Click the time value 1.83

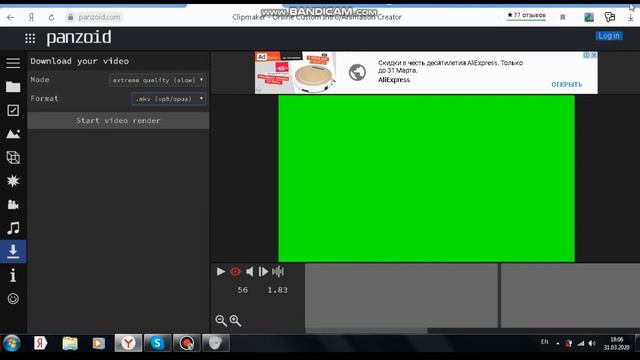click(278, 290)
